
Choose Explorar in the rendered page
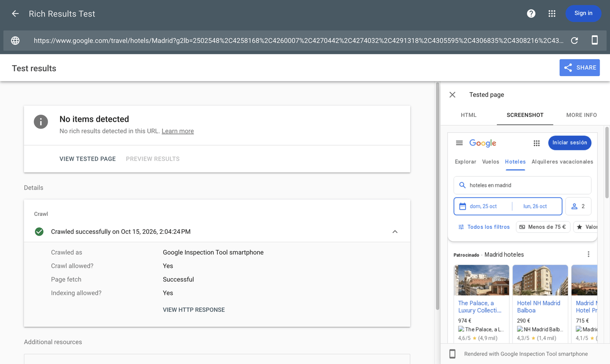466,162
